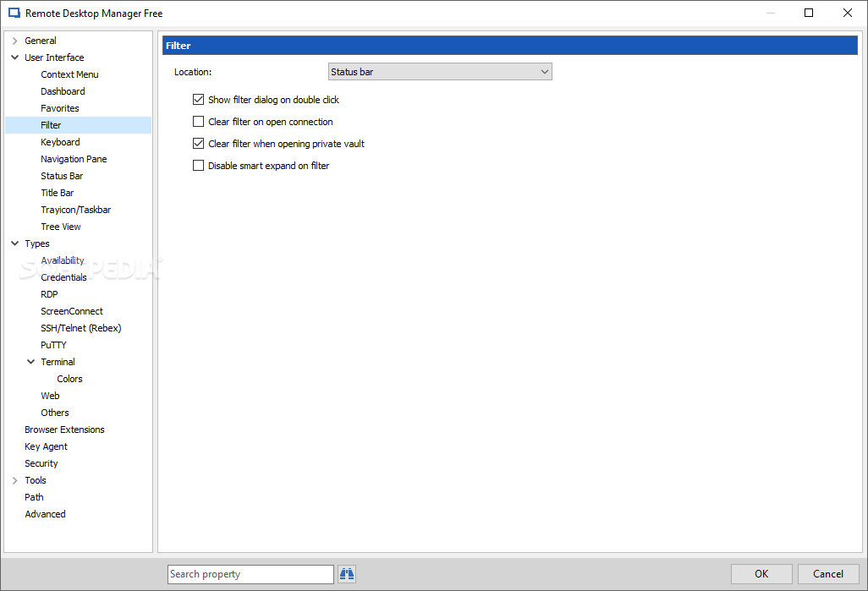Open Trayicon/Taskbar settings
This screenshot has height=591, width=868.
pos(76,210)
